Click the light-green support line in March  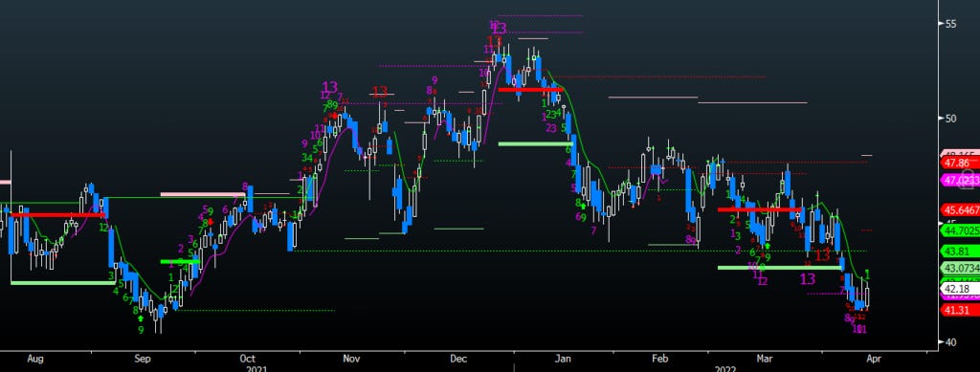779,267
